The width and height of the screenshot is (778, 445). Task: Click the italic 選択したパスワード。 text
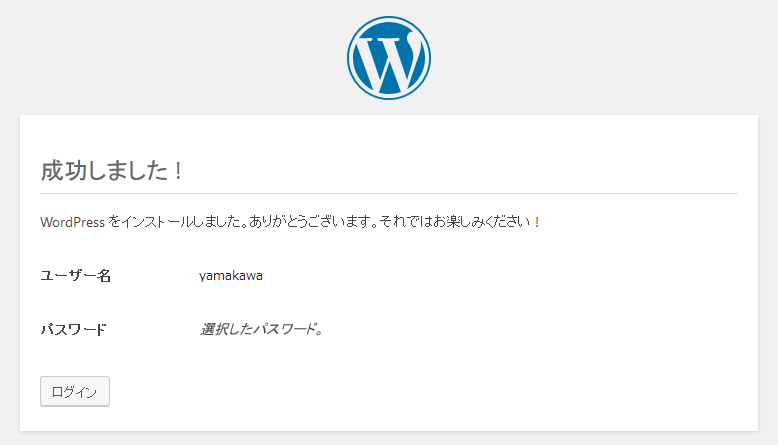pos(261,329)
